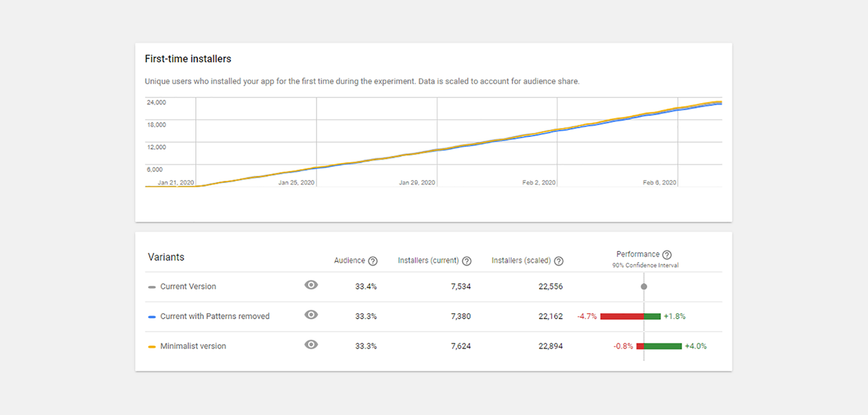Select the gray Current Version color marker
Viewport: 868px width, 415px height.
(x=152, y=287)
